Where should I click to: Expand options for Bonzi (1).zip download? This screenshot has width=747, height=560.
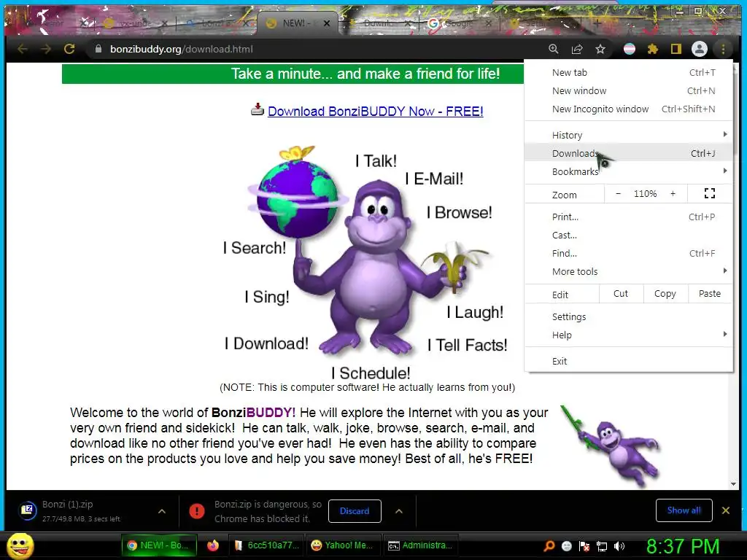point(162,511)
